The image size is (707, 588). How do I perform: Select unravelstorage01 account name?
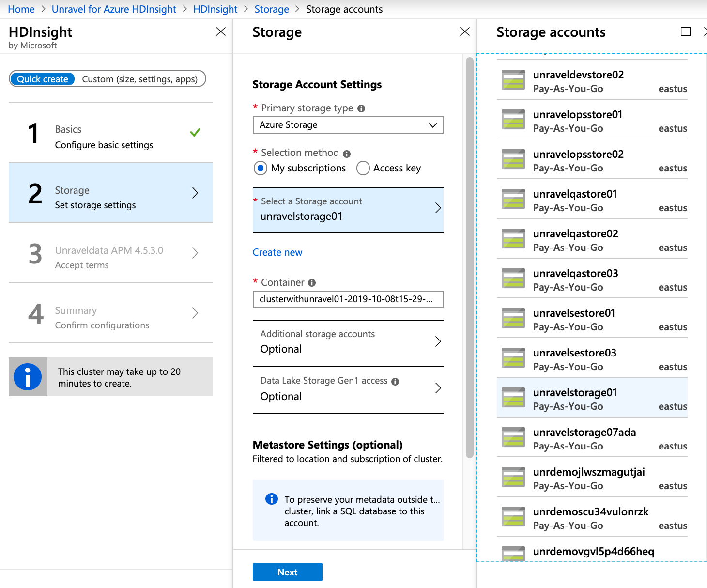pyautogui.click(x=575, y=393)
